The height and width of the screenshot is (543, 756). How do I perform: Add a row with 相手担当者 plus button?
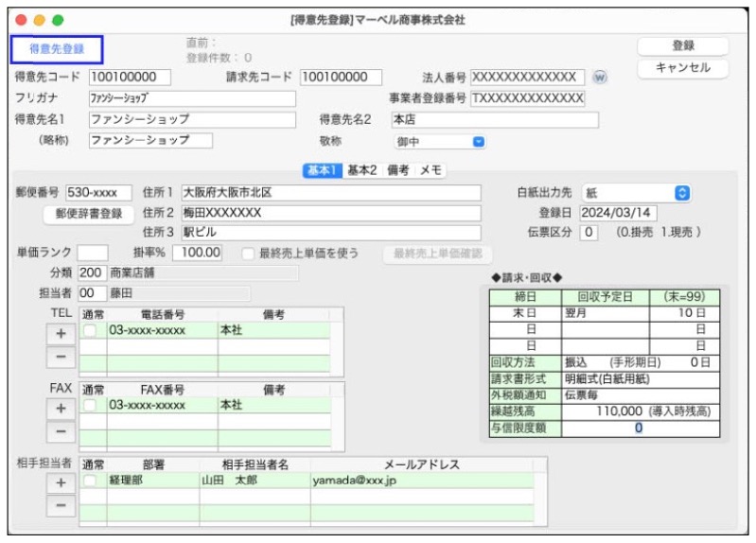point(61,483)
